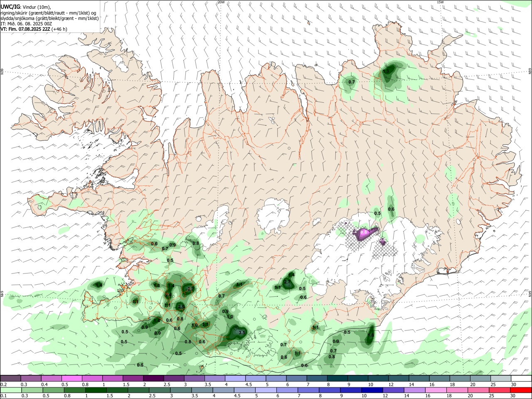Click the palest green 0.1 swatch in rain legend
Image resolution: width=532 pixels, height=399 pixels.
coord(10,390)
